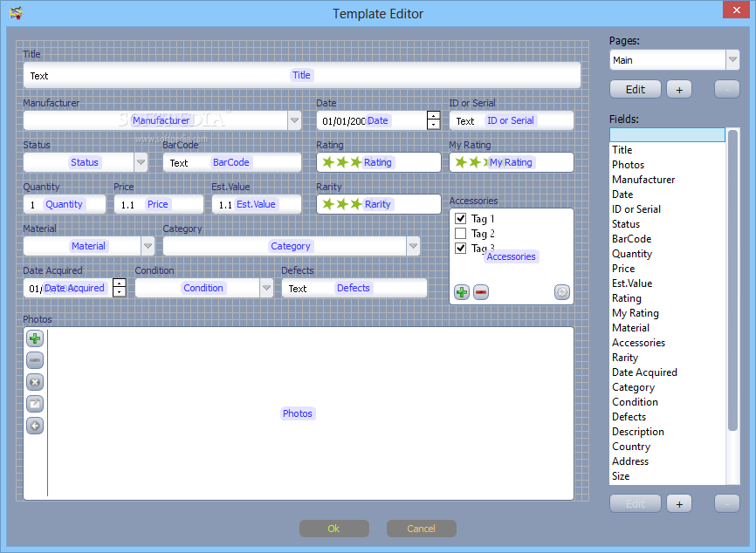This screenshot has width=756, height=553.
Task: Select Photos in the Fields list
Action: tap(667, 165)
